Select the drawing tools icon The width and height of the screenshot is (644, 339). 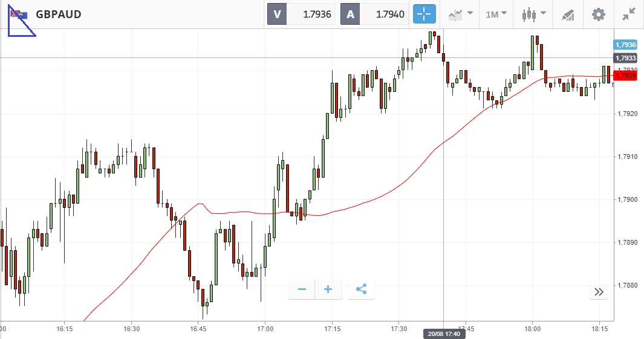[x=568, y=14]
